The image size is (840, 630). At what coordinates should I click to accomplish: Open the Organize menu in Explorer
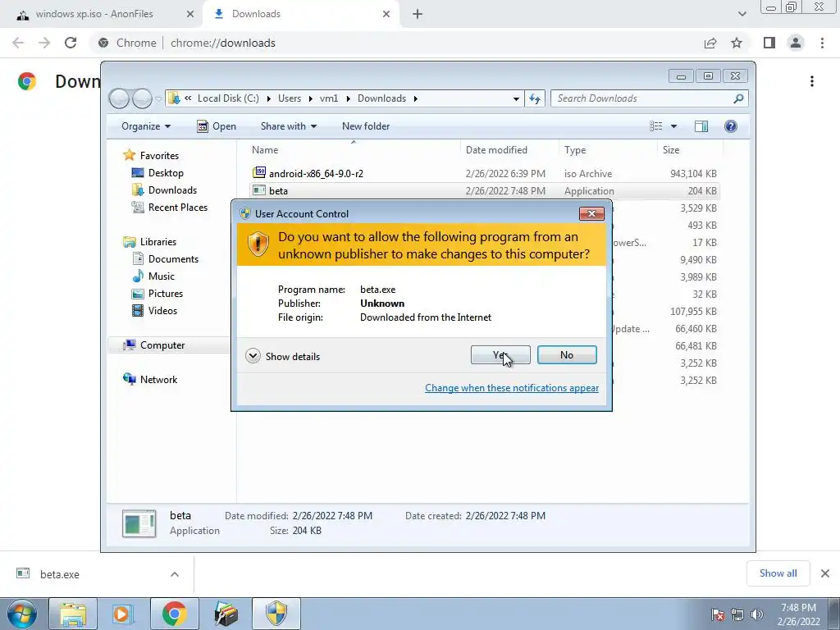(x=146, y=126)
